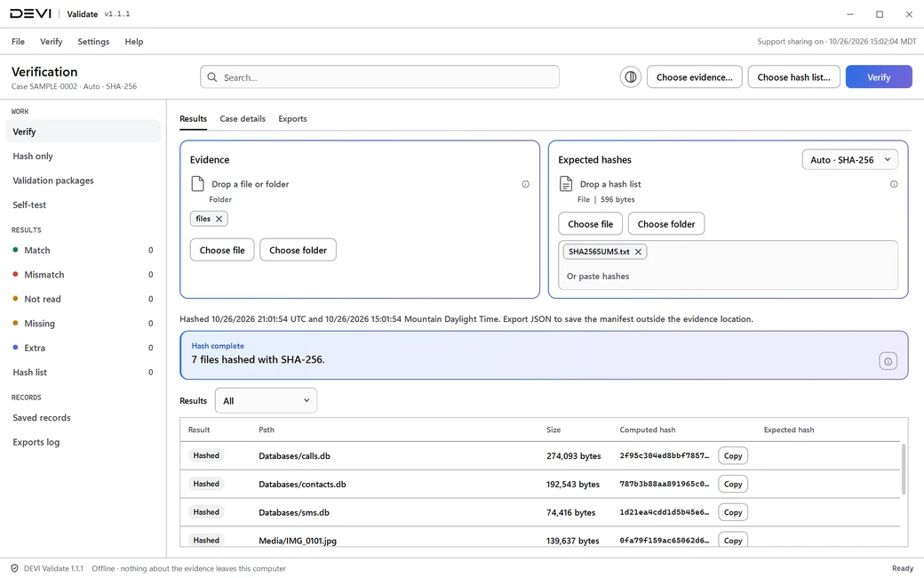Click the Hashed badge for contacts.db
The width and height of the screenshot is (924, 578).
(206, 484)
